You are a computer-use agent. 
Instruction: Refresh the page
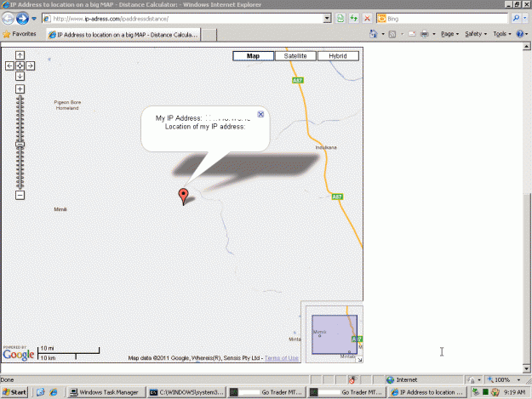click(353, 19)
